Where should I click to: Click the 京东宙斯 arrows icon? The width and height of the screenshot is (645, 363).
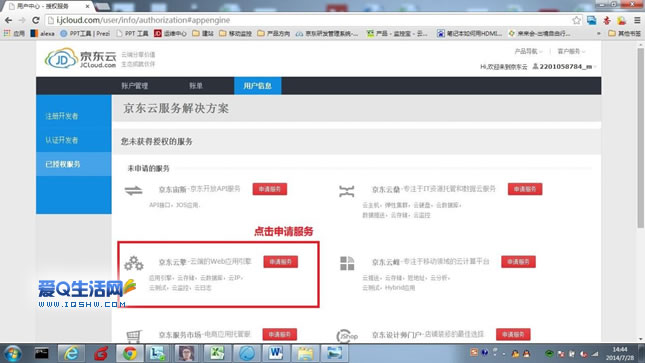(134, 190)
